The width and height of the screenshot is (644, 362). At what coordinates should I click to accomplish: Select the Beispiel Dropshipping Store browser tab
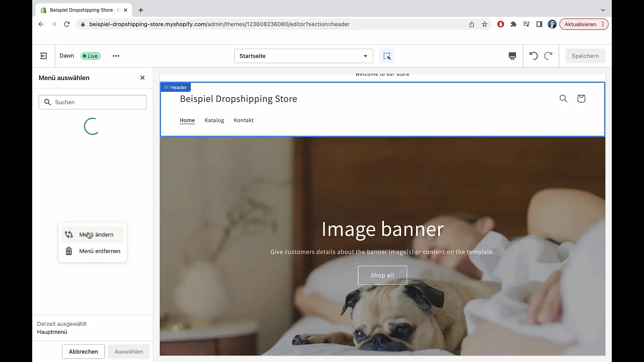(x=84, y=10)
